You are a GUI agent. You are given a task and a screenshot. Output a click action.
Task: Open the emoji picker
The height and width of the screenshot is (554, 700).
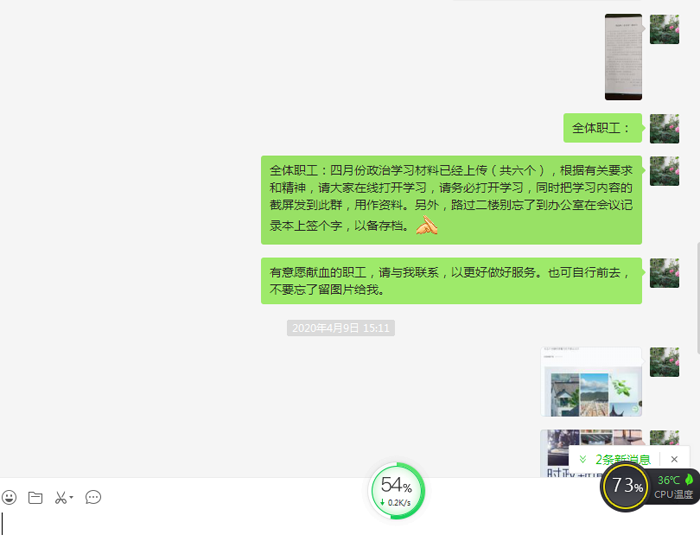[9, 497]
